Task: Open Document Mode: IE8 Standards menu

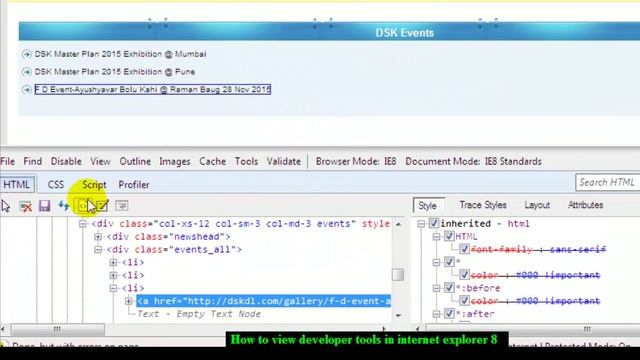Action: [x=473, y=161]
